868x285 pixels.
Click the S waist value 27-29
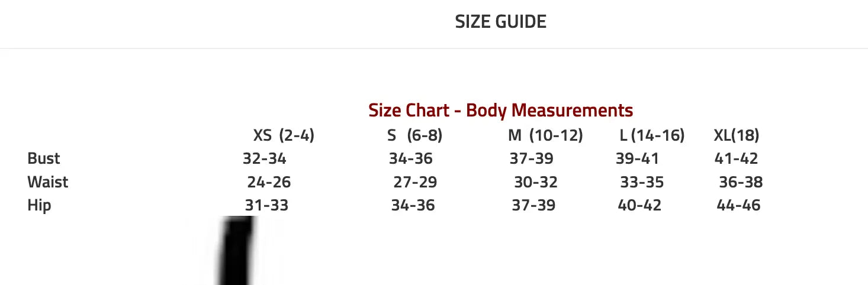tap(415, 182)
